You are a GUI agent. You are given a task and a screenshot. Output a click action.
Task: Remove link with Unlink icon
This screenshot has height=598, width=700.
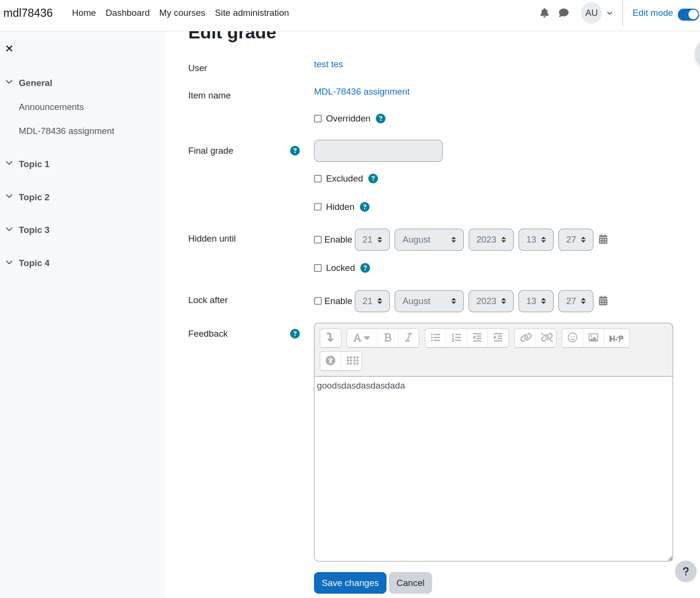click(x=546, y=338)
